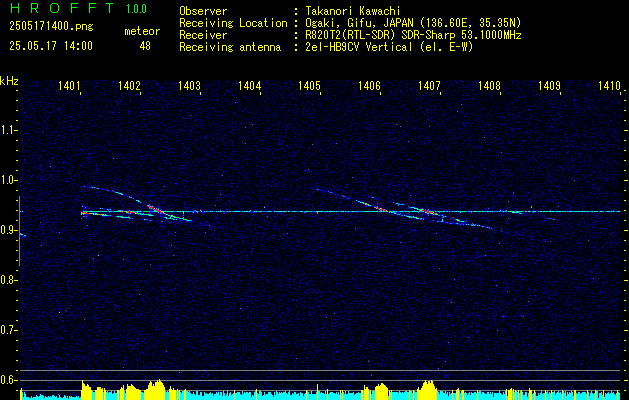Click the 1.1 kHz frequency label
The image size is (629, 400).
(x=8, y=130)
